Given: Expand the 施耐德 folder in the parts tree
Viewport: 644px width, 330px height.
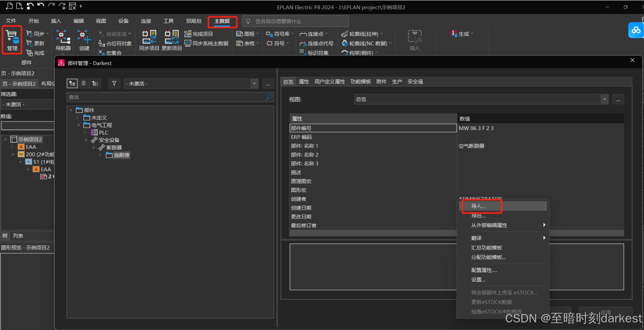Looking at the screenshot, I should pos(101,155).
